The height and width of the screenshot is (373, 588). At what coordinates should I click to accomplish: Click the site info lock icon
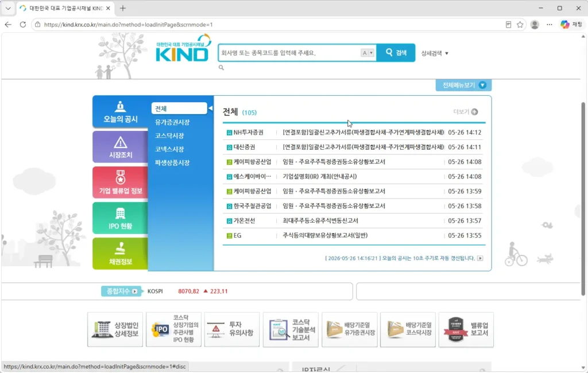[x=37, y=24]
